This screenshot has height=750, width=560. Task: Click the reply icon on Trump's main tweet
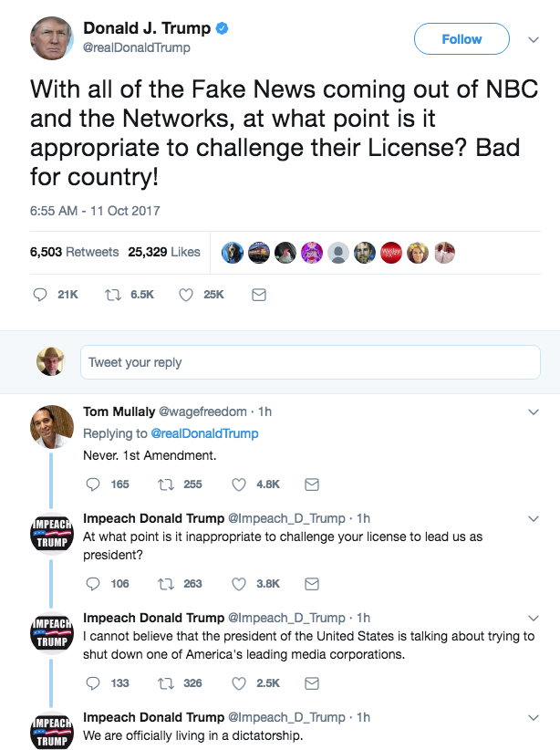40,295
